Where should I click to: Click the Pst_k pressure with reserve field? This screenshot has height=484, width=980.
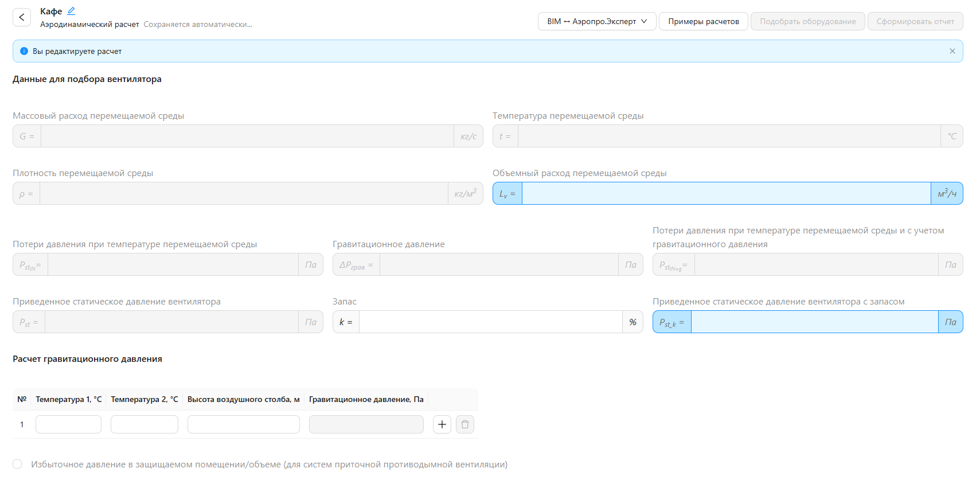[x=814, y=322]
